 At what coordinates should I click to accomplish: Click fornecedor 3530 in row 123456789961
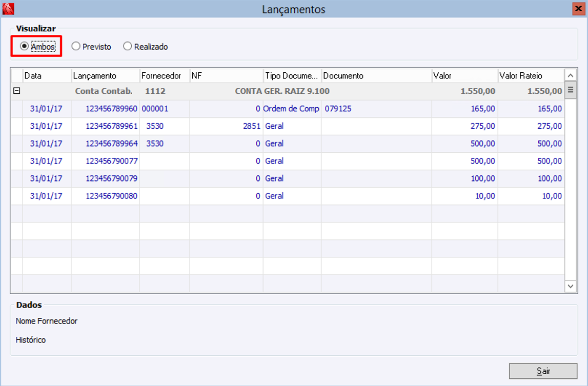point(165,126)
